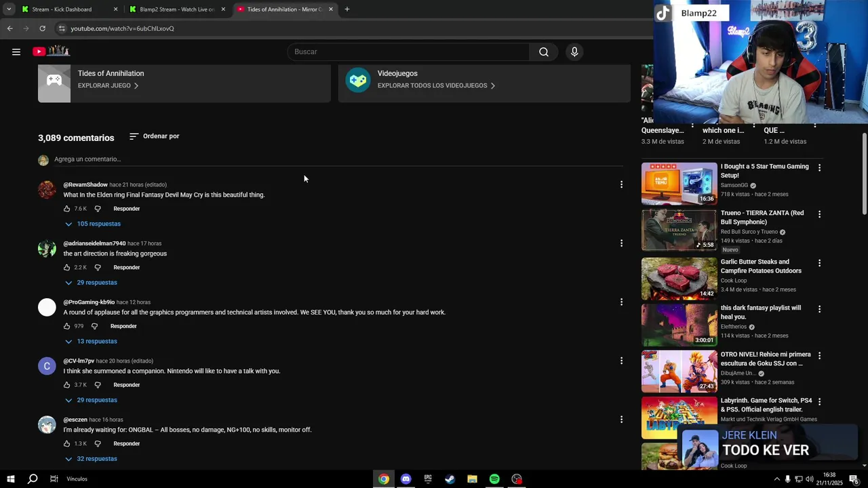Viewport: 868px width, 488px height.
Task: Open Vínculos toolbar on taskbar
Action: tap(77, 479)
